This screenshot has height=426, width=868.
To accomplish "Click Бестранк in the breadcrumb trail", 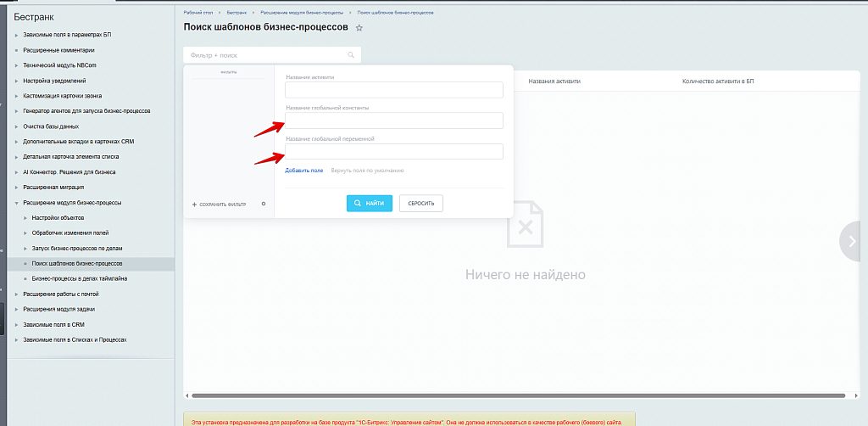I will 236,14.
